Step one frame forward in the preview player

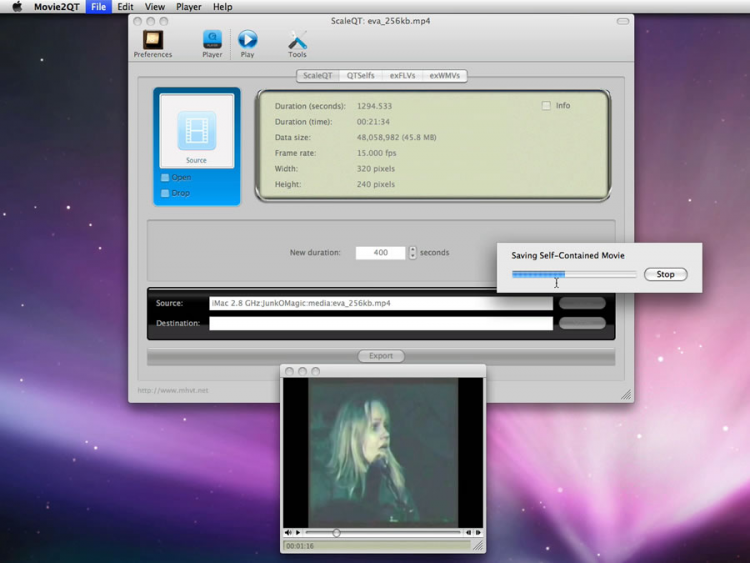click(478, 532)
